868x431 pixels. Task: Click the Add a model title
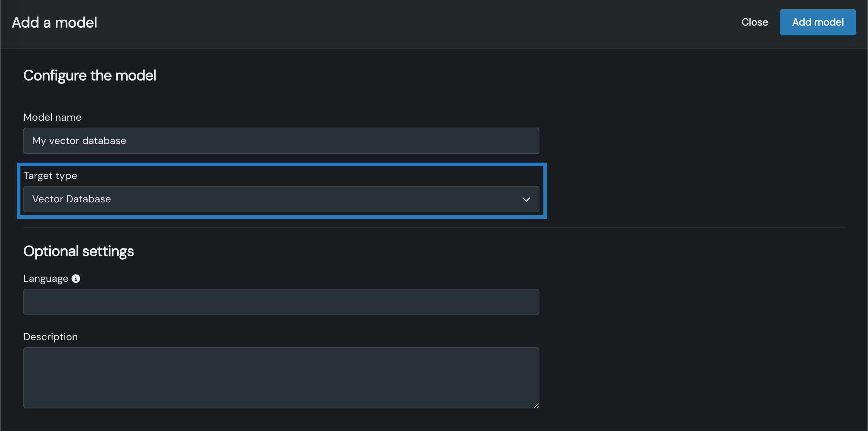[54, 23]
